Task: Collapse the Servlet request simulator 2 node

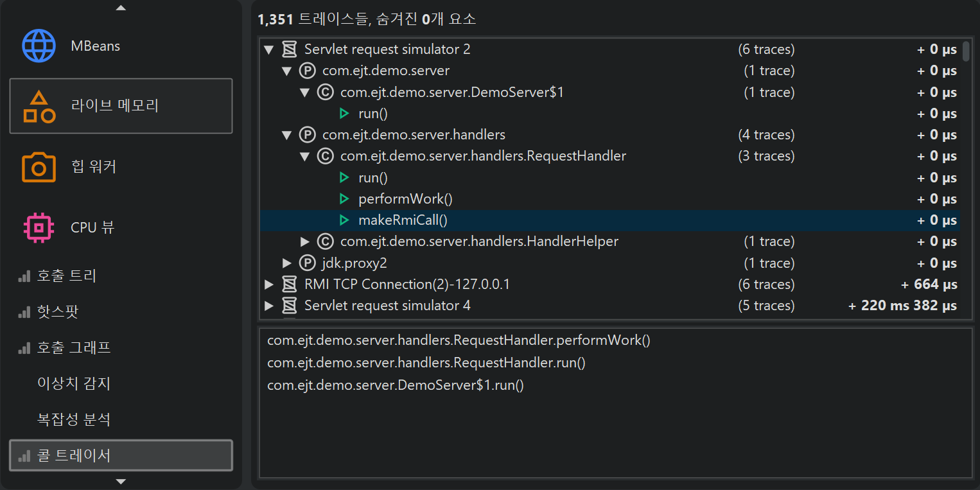Action: (269, 49)
